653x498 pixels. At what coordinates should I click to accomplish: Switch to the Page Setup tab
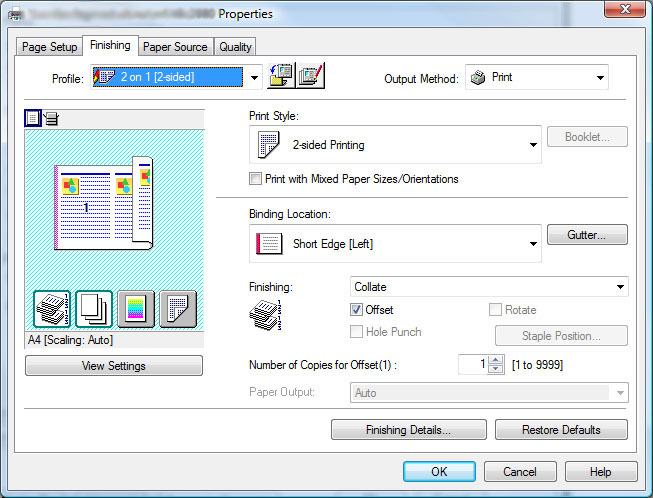pos(50,47)
